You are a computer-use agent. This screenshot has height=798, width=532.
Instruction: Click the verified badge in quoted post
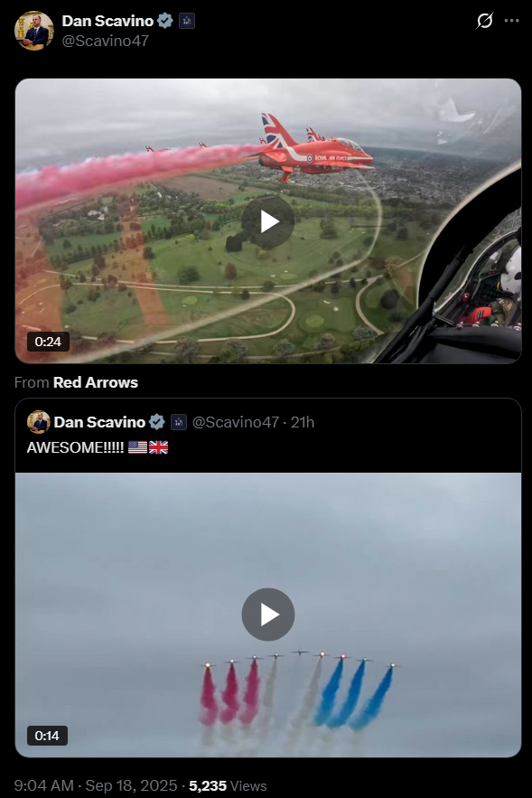pyautogui.click(x=156, y=422)
